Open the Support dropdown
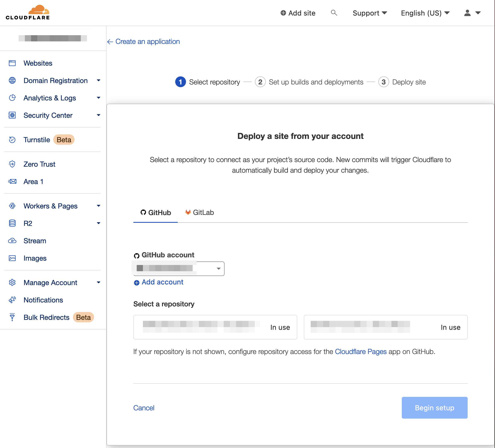This screenshot has height=448, width=495. pyautogui.click(x=370, y=13)
